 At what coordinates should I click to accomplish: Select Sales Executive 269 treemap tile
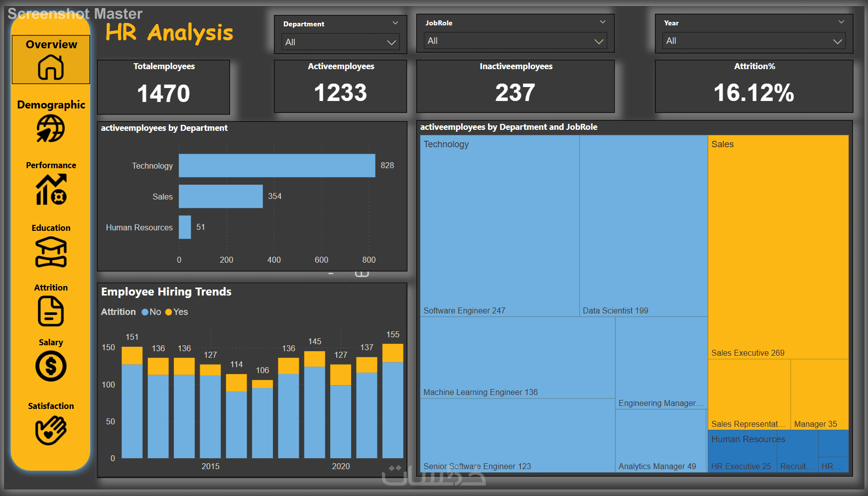tap(778, 247)
